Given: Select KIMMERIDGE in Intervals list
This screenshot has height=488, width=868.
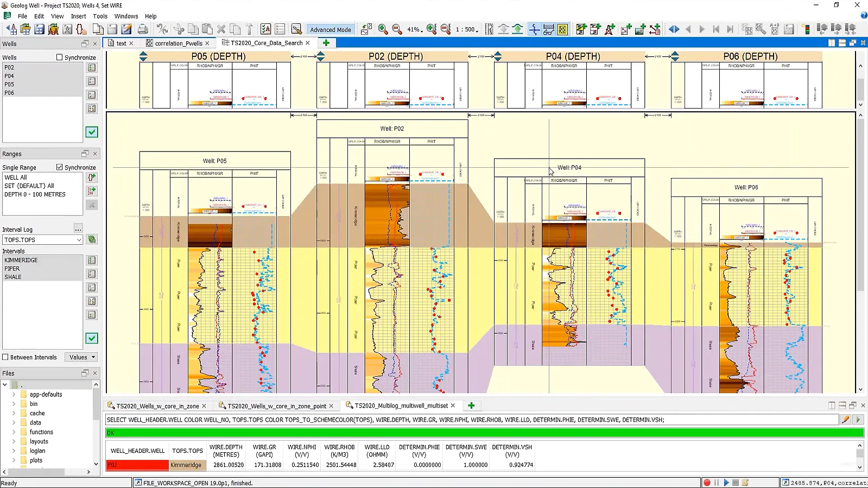Looking at the screenshot, I should point(43,260).
